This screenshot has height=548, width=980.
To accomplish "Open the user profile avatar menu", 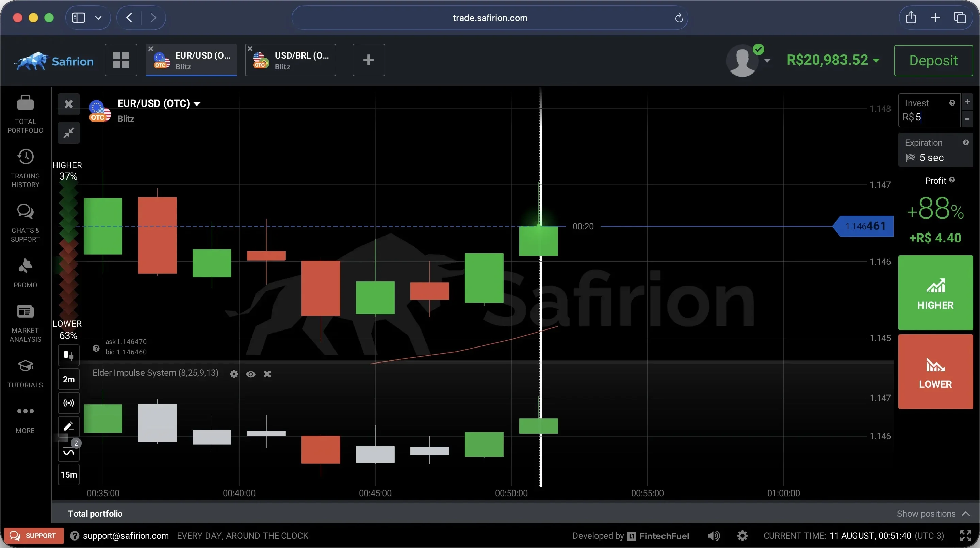I will tap(748, 60).
